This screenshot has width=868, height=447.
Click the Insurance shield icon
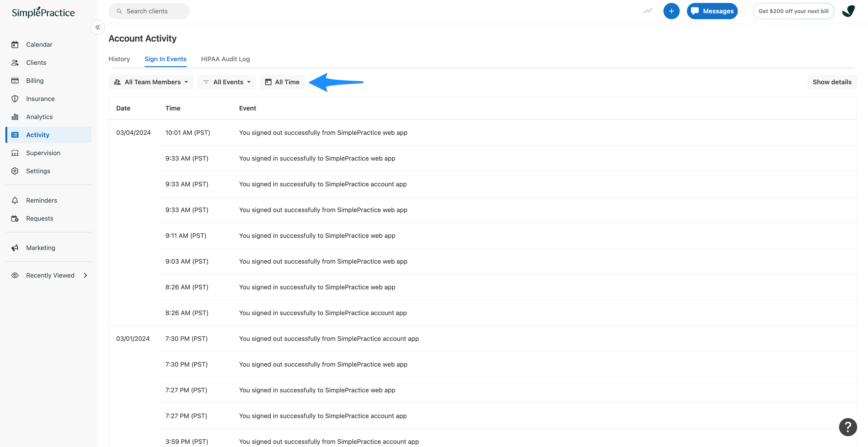[x=15, y=99]
